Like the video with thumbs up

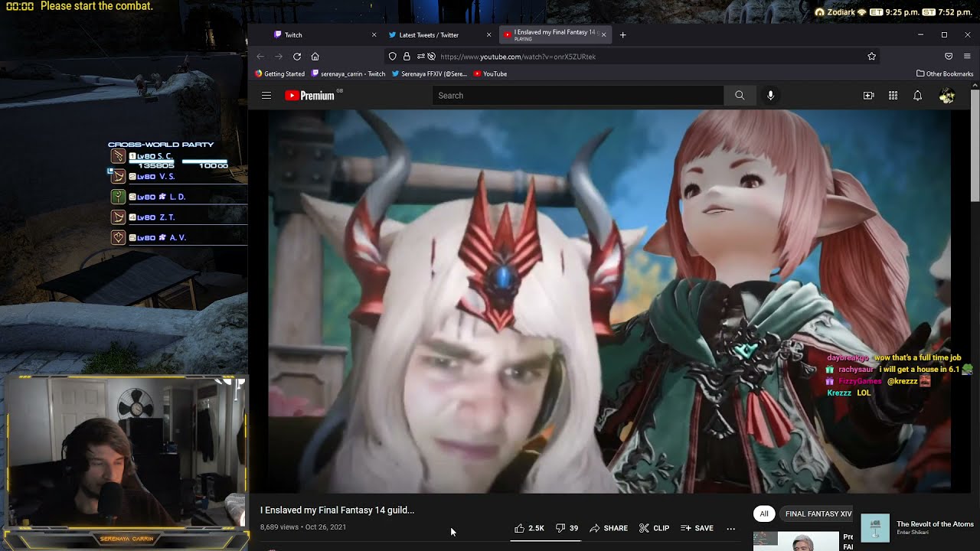click(x=529, y=528)
